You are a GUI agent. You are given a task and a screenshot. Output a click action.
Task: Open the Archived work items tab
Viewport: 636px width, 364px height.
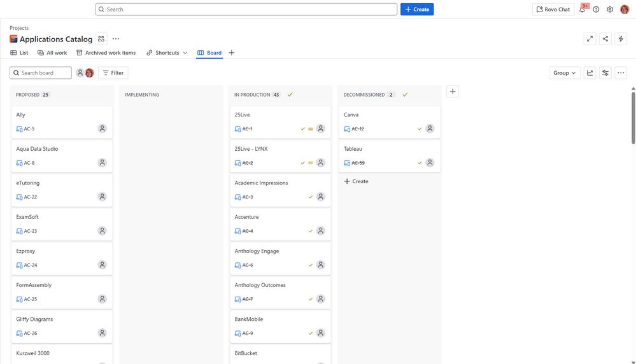pos(106,53)
